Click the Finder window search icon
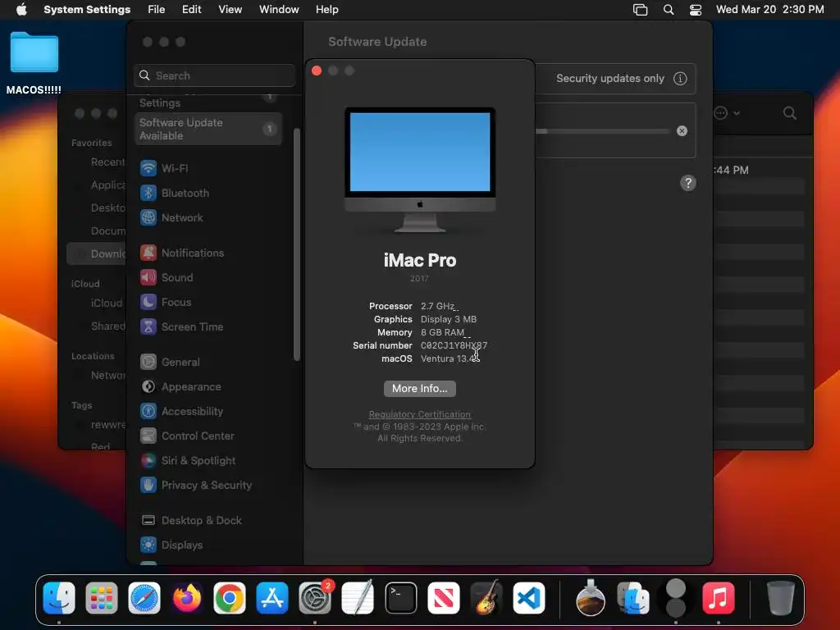Screen dimensions: 840x630 coord(790,113)
